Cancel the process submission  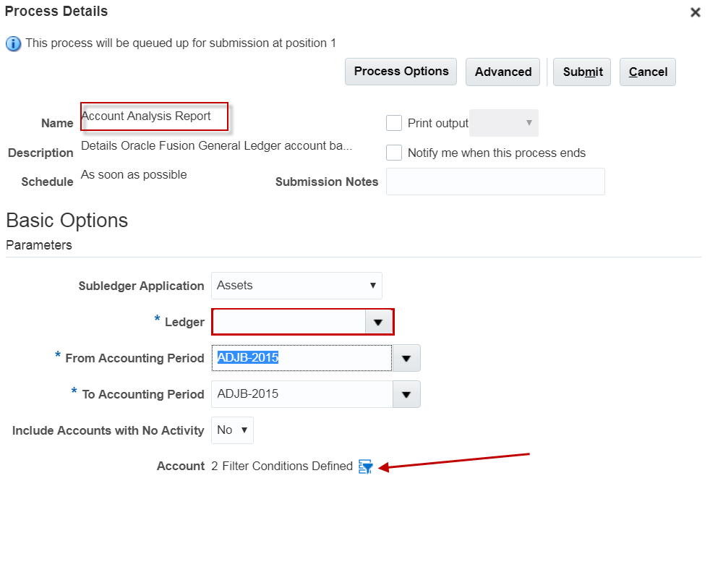pos(647,72)
